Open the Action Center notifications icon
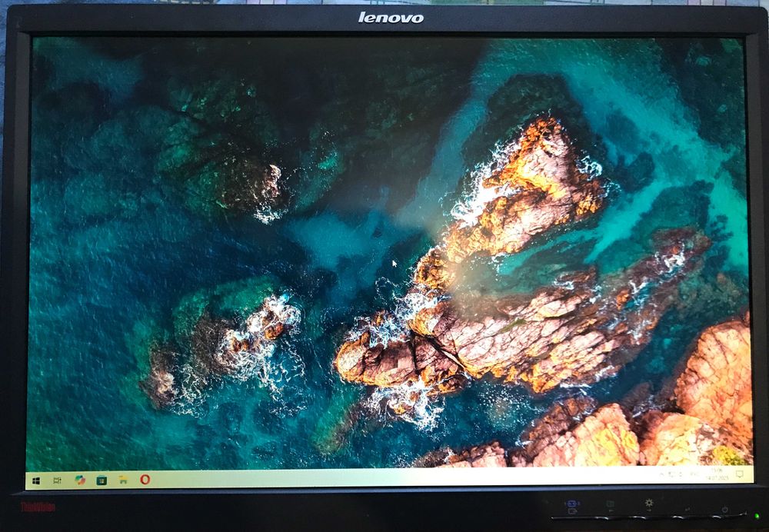 click(739, 474)
